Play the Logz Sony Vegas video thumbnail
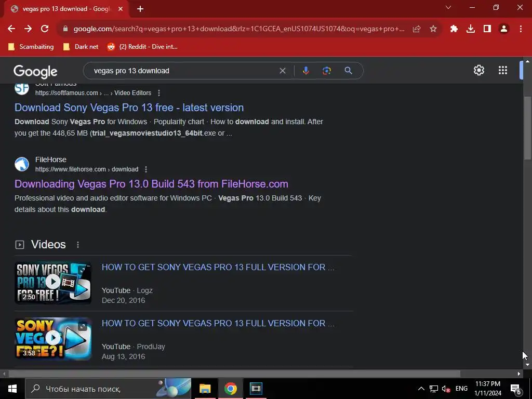The width and height of the screenshot is (532, 399). tap(53, 282)
